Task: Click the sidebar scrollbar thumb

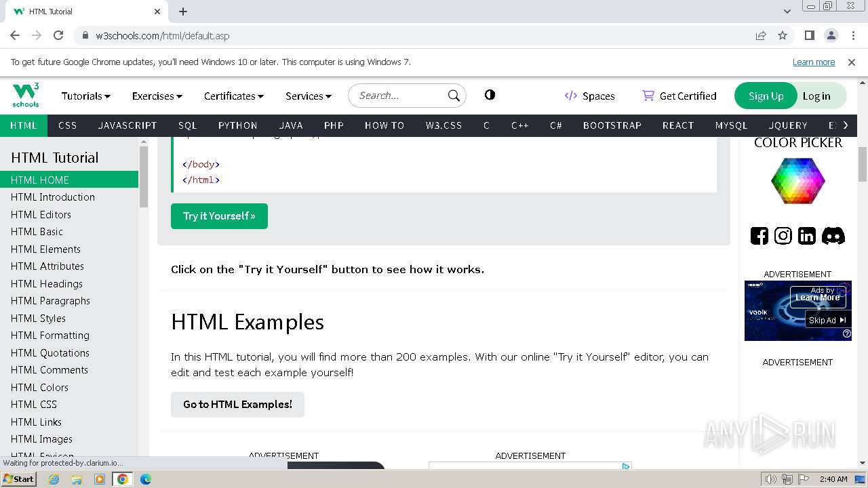Action: [x=143, y=176]
